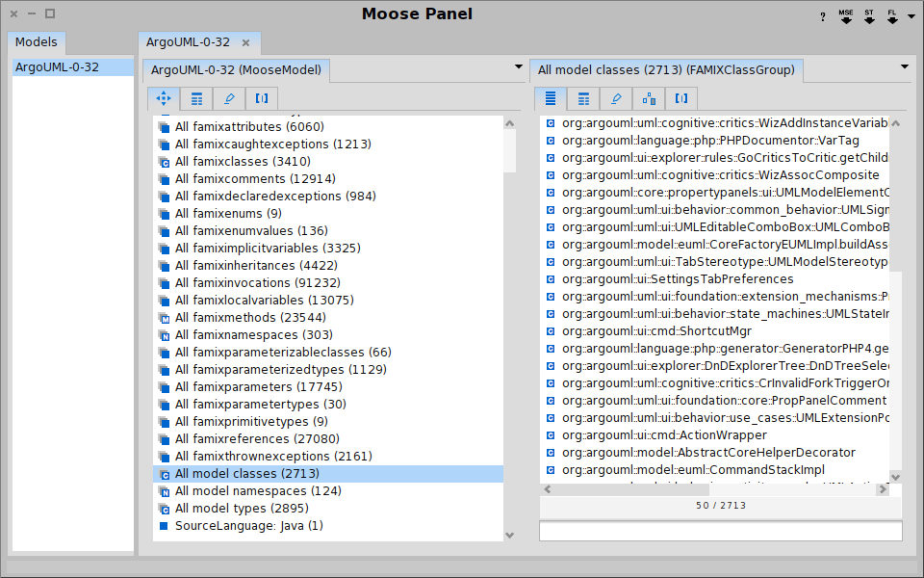Select the AbstractCoreHelperDecorator class row
924x578 pixels.
715,453
